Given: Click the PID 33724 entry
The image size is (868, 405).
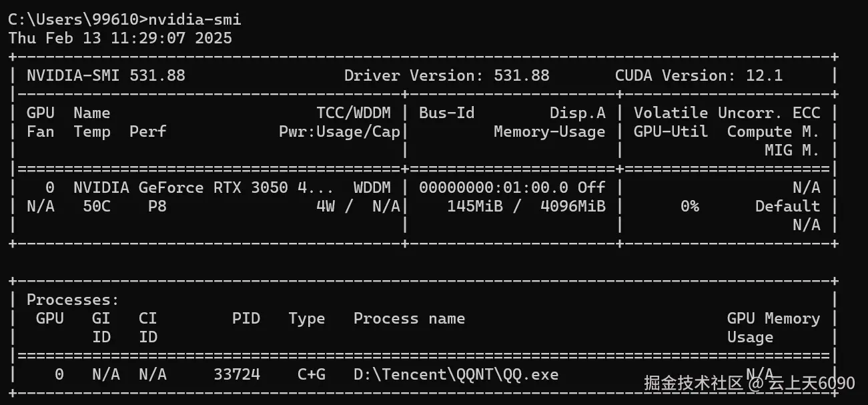Looking at the screenshot, I should [237, 375].
